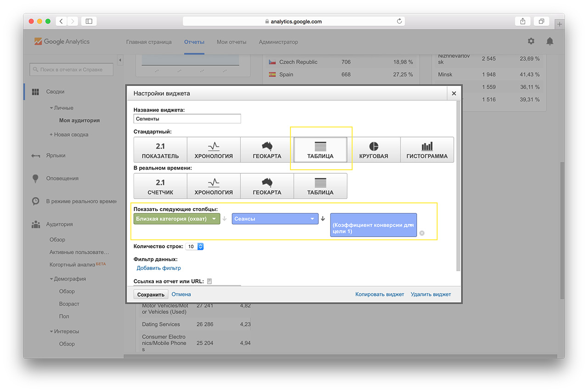Select the standard Хронология timeline widget
The width and height of the screenshot is (588, 392).
(214, 150)
